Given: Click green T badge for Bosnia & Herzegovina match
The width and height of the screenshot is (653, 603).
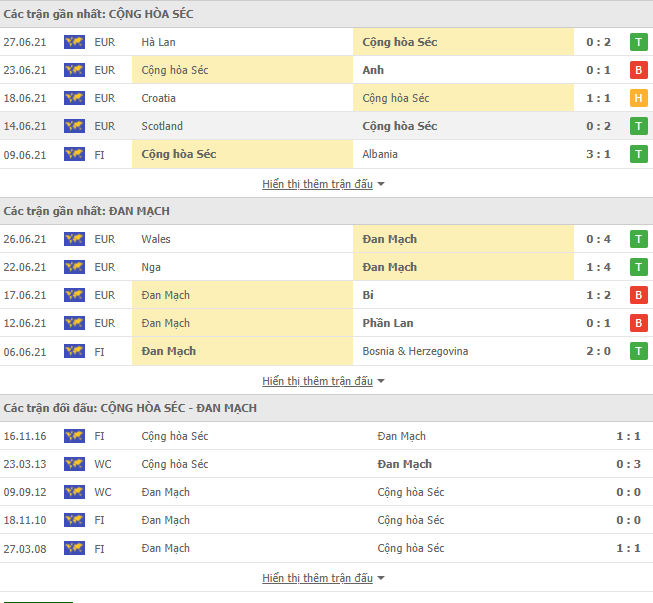Looking at the screenshot, I should (x=637, y=351).
